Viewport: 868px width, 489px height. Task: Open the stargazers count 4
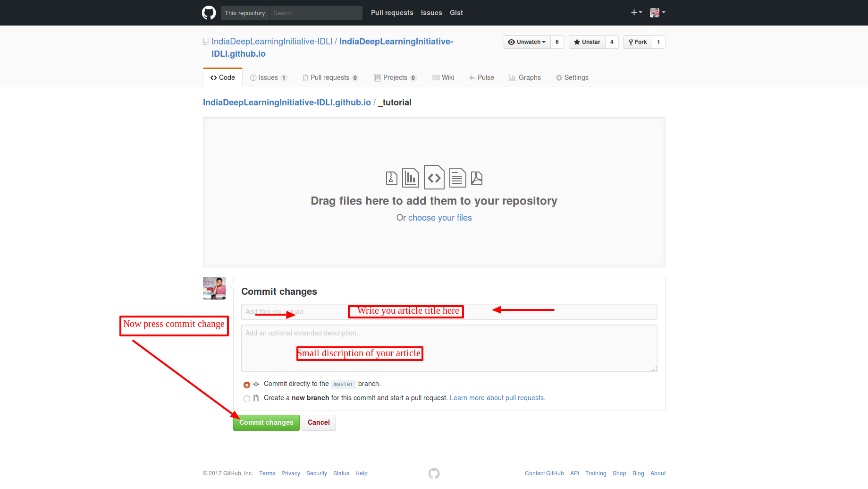[x=612, y=42]
